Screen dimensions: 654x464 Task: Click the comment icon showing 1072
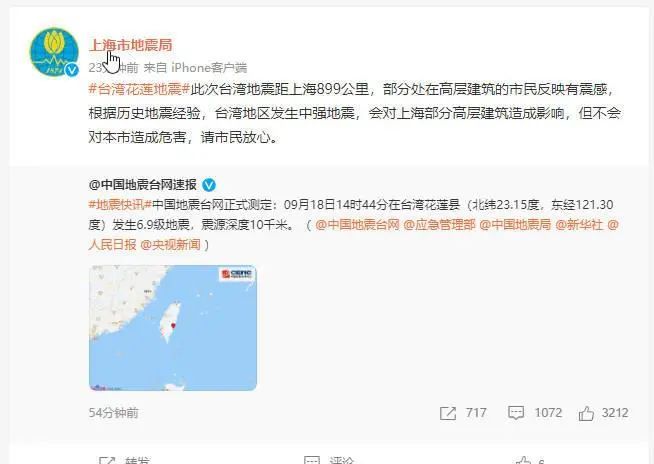[516, 413]
